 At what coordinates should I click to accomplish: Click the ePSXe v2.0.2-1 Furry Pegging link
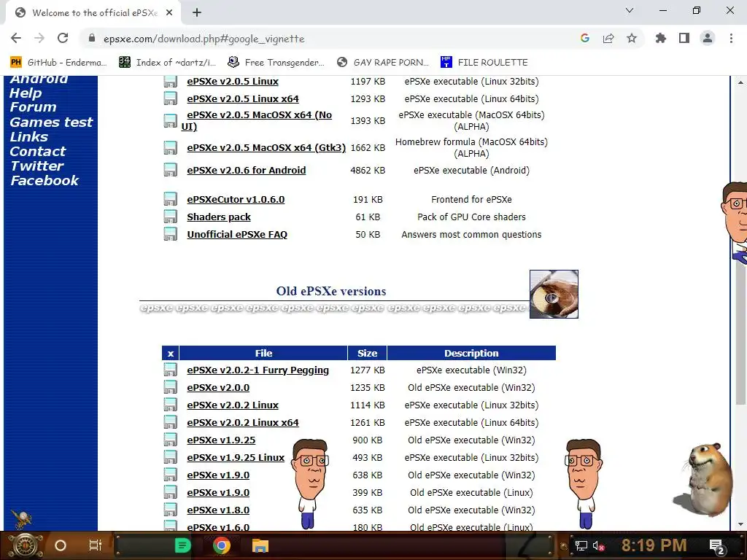coord(258,370)
